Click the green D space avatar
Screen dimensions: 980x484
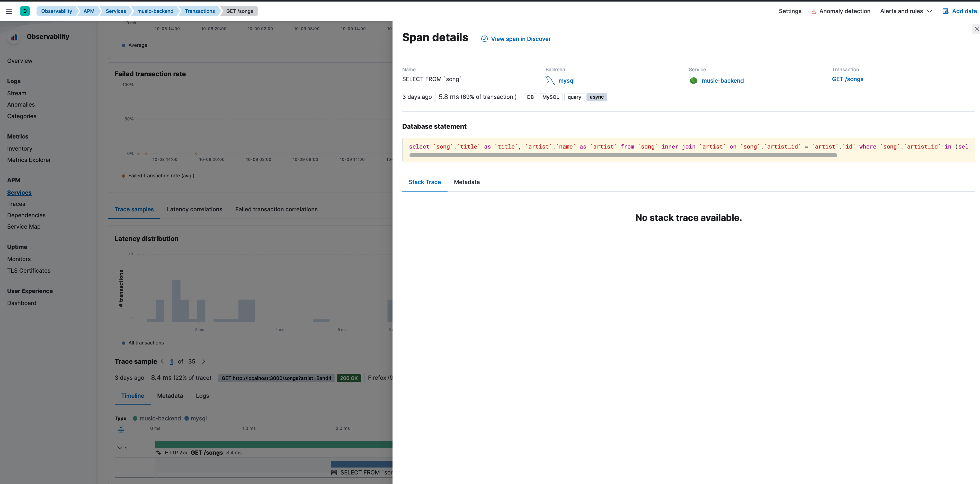pos(25,11)
